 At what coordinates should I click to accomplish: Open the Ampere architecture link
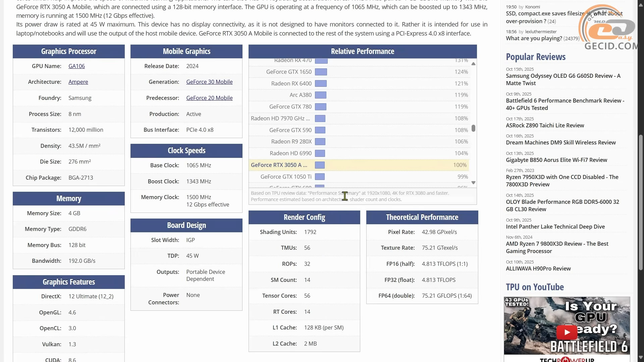(78, 82)
